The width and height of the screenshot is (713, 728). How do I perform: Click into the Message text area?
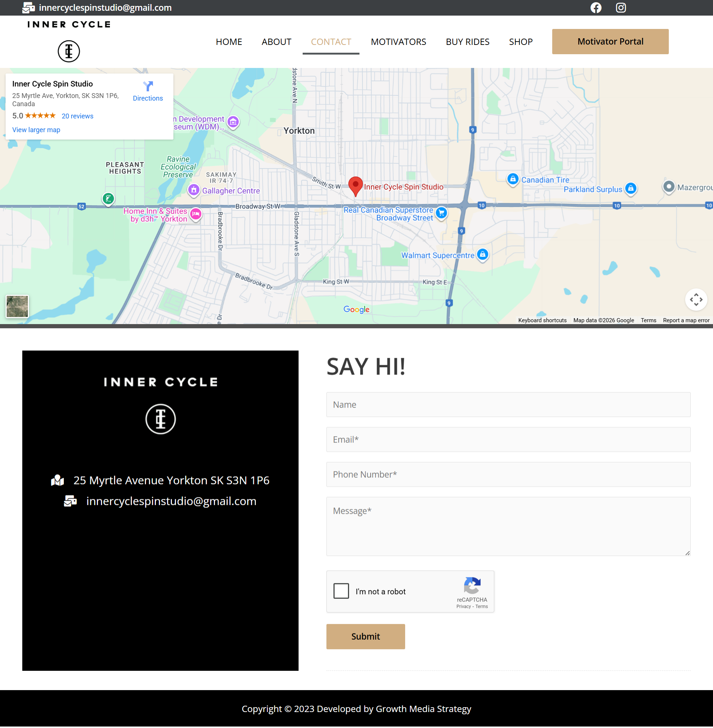tap(508, 526)
